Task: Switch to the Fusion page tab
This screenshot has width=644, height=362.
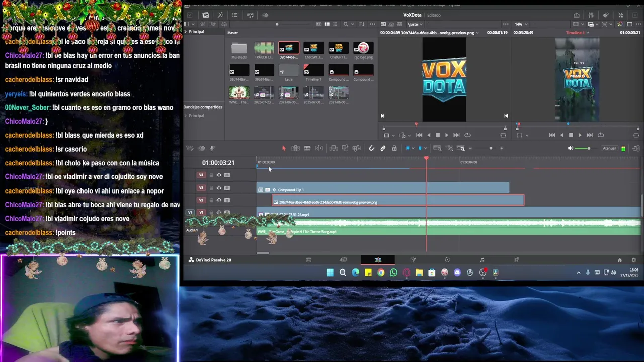Action: (413, 260)
